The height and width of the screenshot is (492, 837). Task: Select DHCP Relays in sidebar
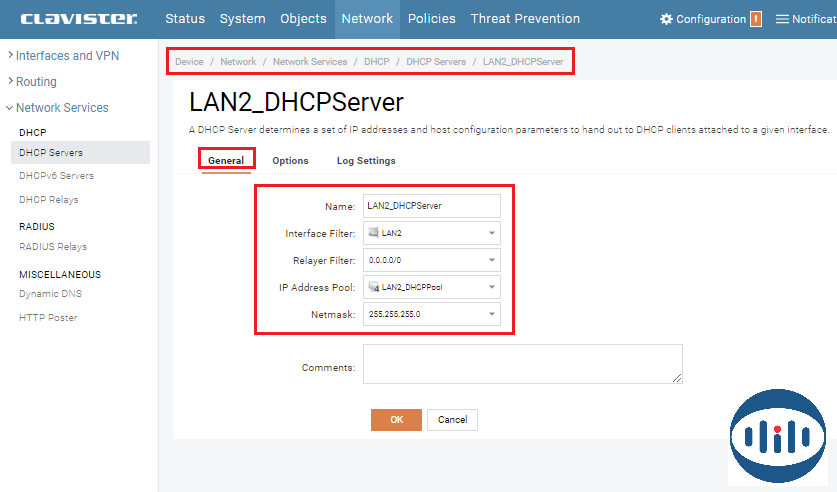click(x=49, y=200)
